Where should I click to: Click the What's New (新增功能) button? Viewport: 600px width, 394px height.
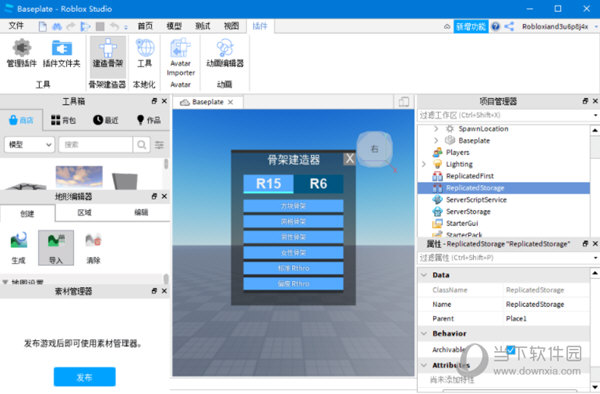[x=471, y=26]
